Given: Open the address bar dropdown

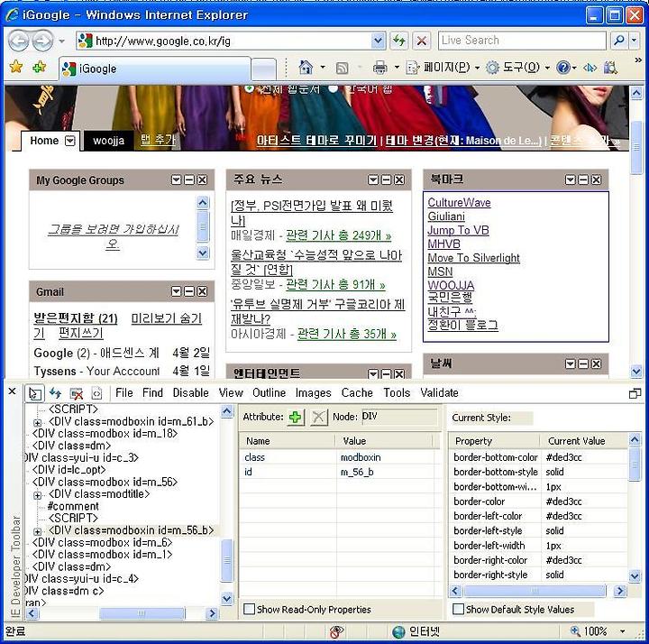Looking at the screenshot, I should pos(377,41).
